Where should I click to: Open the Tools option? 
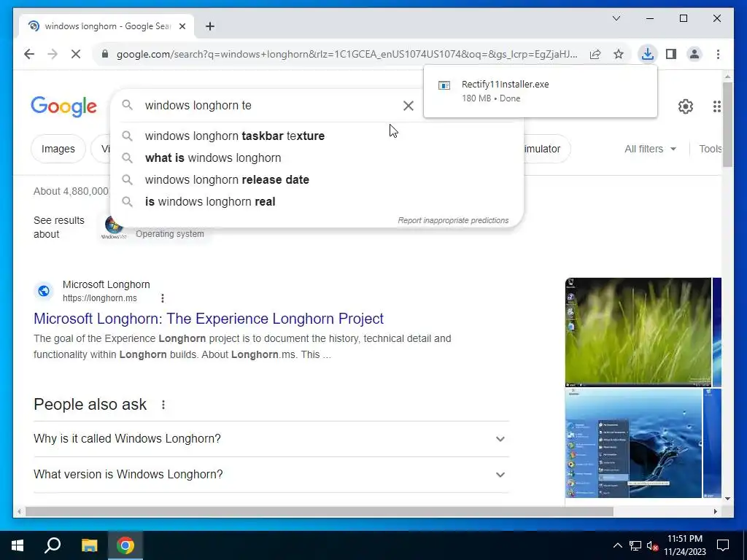710,149
